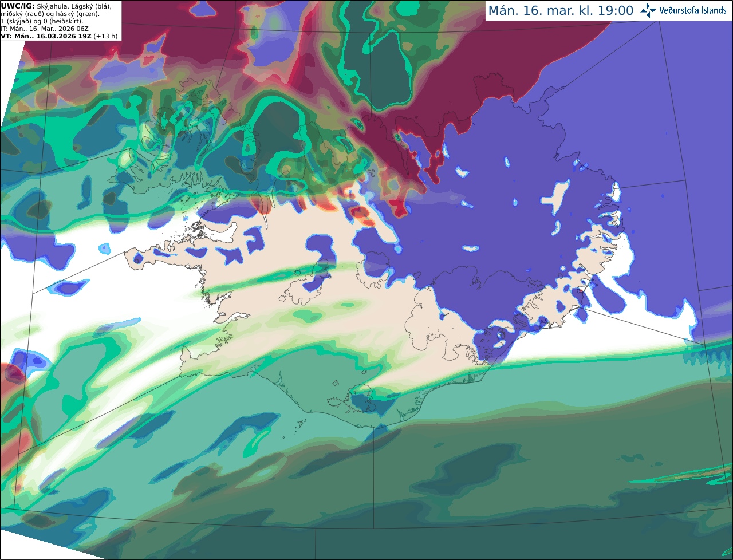Click the 'Veðurstofa Íslands' name text
Viewport: 733px width, 560px height.
click(693, 10)
